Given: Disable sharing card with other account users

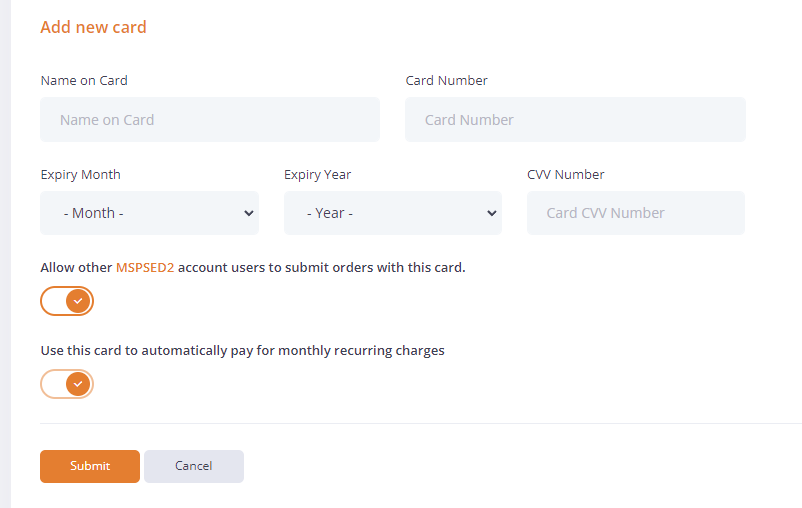Looking at the screenshot, I should tap(67, 301).
